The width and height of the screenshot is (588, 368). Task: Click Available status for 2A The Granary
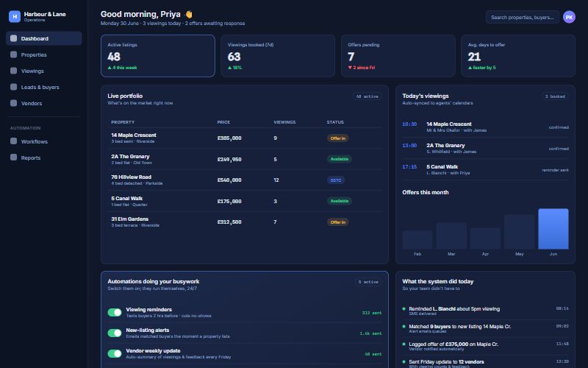(340, 159)
